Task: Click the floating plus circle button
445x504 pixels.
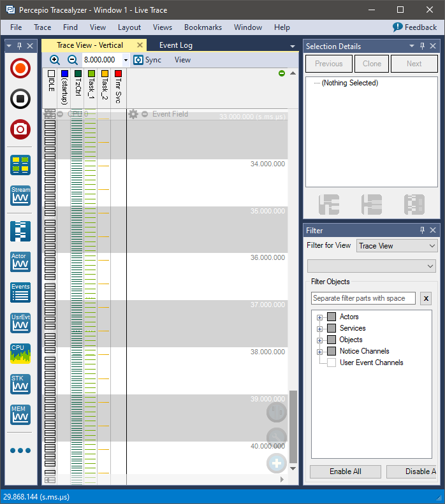Action: coord(277,463)
